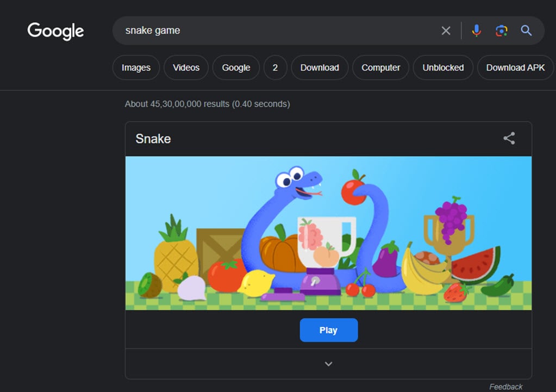Start a voice search with the microphone
Viewport: 556px width, 392px height.
477,31
